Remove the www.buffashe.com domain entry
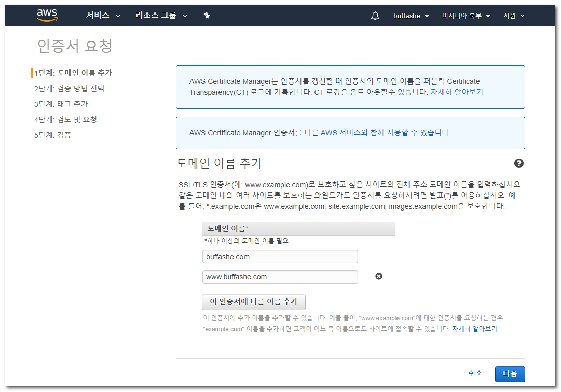The width and height of the screenshot is (561, 392). 378,276
